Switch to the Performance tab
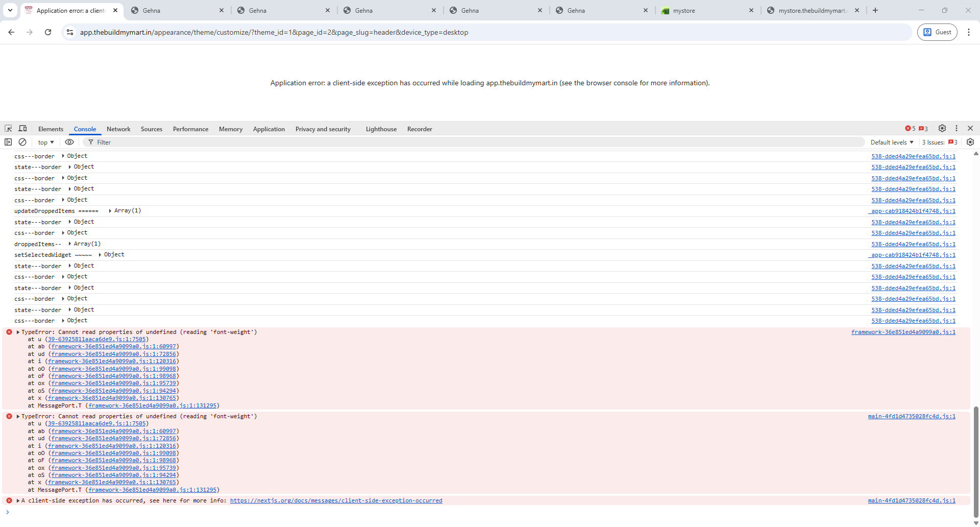 click(190, 129)
